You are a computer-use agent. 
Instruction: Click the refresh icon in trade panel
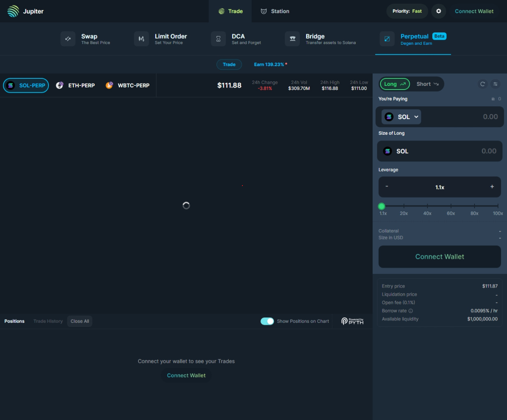tap(483, 84)
